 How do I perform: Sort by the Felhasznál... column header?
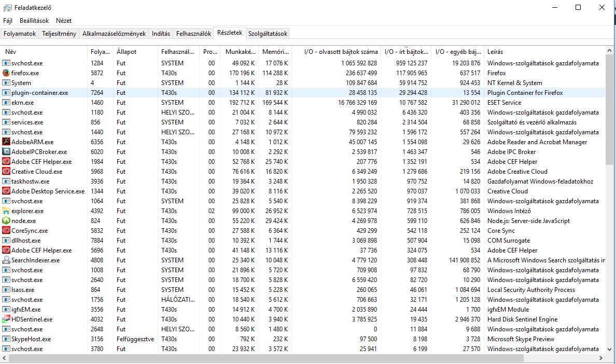pos(178,52)
